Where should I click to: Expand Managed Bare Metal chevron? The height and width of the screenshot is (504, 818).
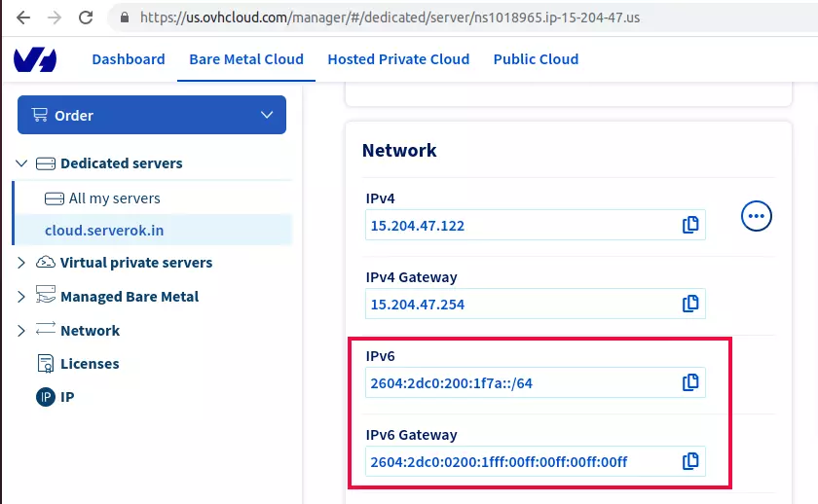click(20, 297)
